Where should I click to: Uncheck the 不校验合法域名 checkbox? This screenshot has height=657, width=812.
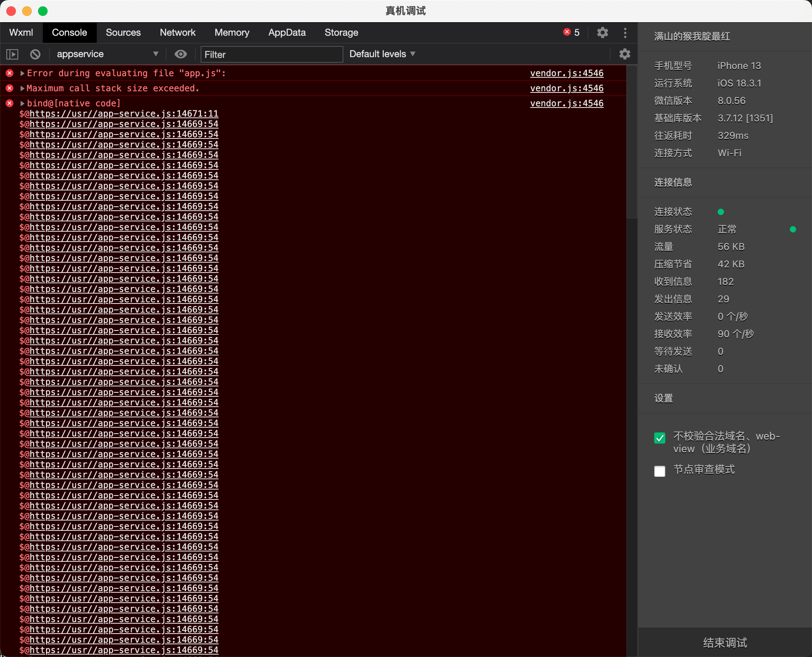pyautogui.click(x=660, y=438)
